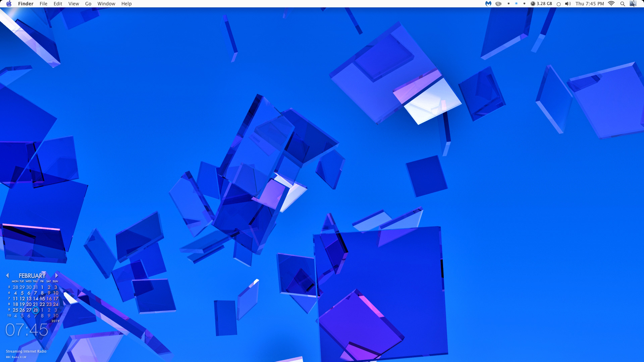The image size is (644, 362).
Task: Select today's date 28 in calendar
Action: coord(36,310)
